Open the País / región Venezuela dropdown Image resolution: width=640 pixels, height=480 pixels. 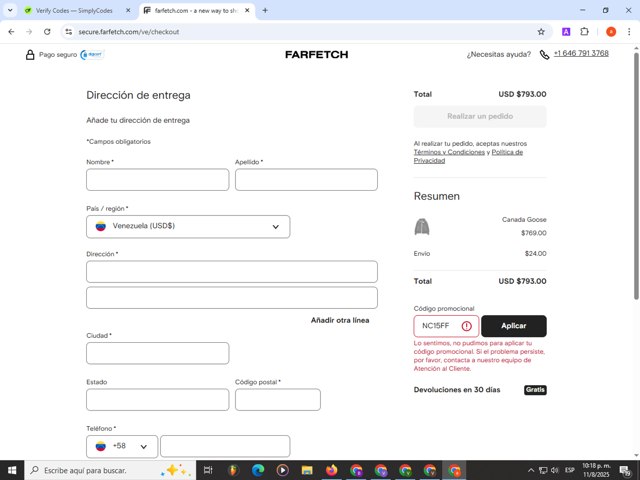coord(188,227)
